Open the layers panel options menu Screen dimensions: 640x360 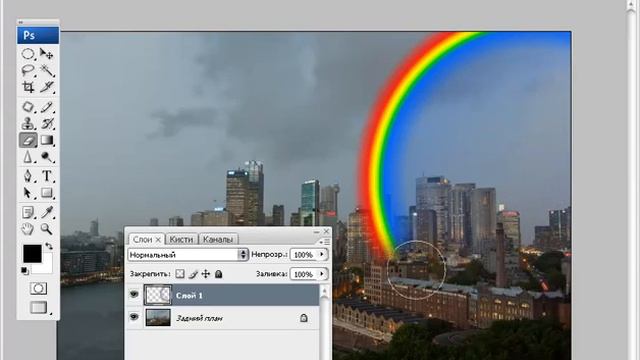326,242
